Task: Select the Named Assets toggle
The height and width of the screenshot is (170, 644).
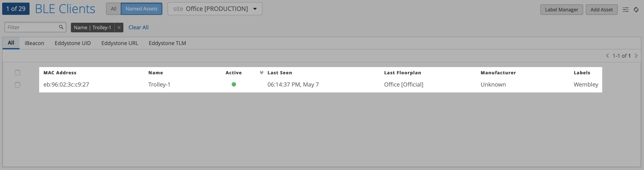Action: (141, 9)
